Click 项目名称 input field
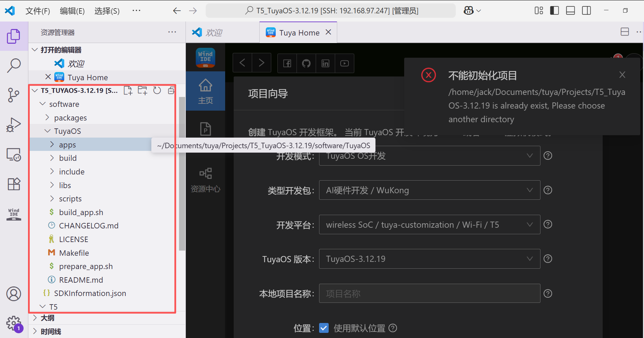 click(429, 294)
